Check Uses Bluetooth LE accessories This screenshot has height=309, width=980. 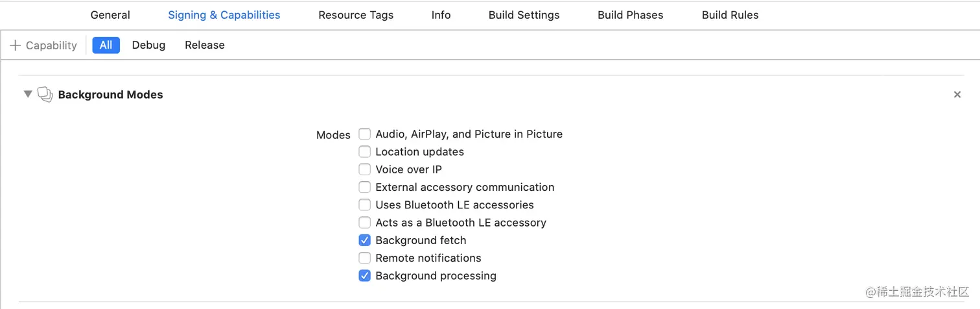[x=365, y=205]
